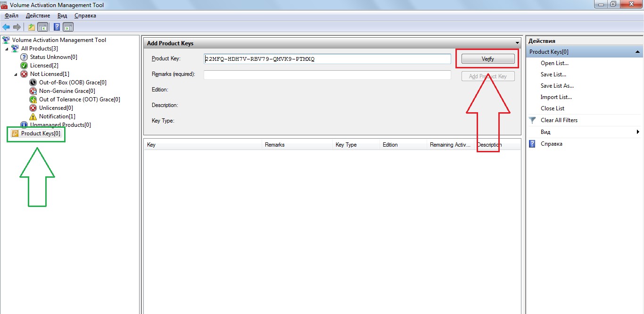Select Notification[1] tree item
This screenshot has height=314, width=644.
click(x=57, y=116)
